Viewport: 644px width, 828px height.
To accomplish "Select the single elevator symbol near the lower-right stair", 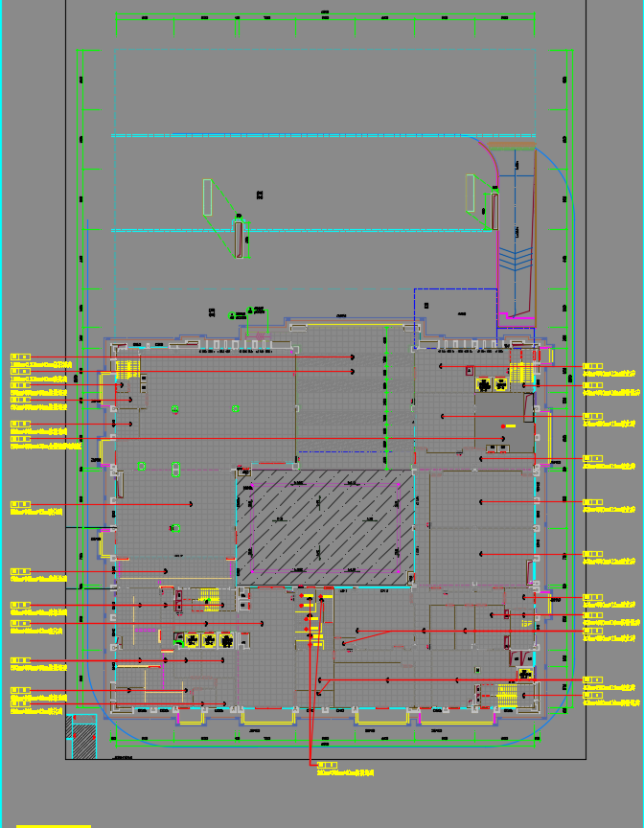I will (525, 674).
